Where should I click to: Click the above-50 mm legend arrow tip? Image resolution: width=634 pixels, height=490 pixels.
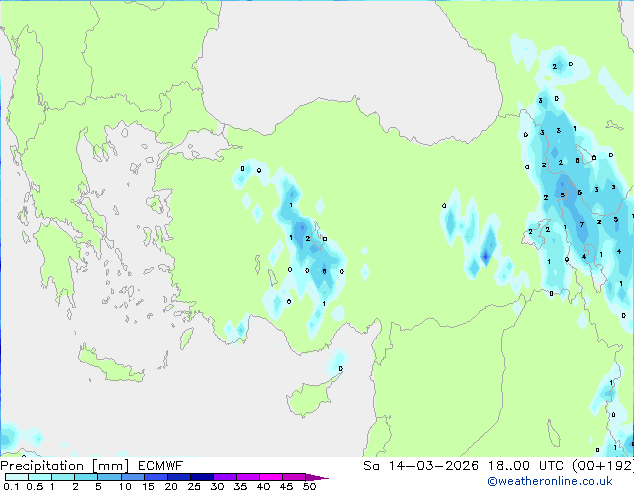click(317, 477)
